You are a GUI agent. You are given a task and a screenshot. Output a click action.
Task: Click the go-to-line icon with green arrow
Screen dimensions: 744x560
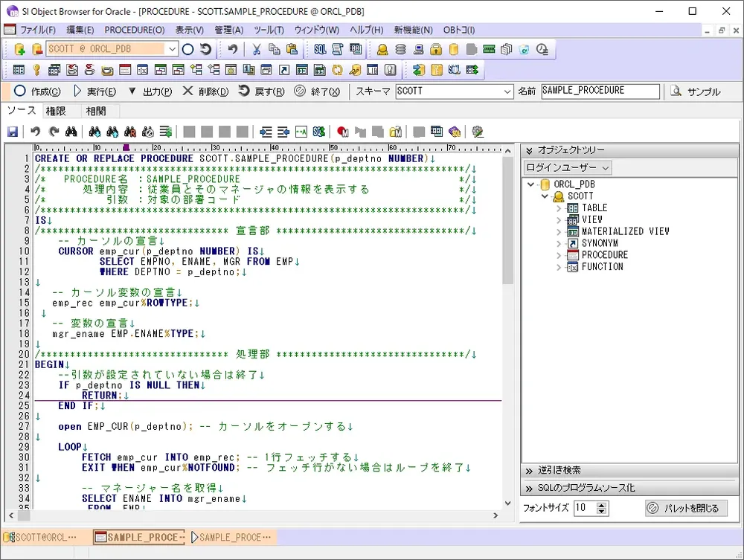pos(165,132)
